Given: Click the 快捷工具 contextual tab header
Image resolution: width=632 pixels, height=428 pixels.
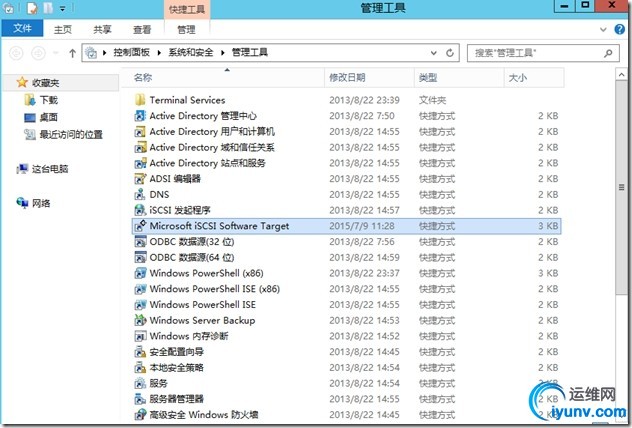Looking at the screenshot, I should coord(187,9).
